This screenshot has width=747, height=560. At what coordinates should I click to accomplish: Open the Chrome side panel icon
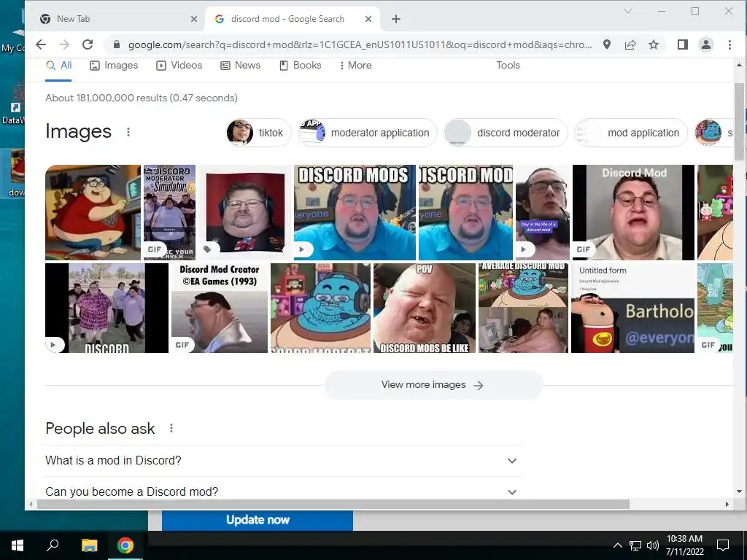tap(682, 44)
